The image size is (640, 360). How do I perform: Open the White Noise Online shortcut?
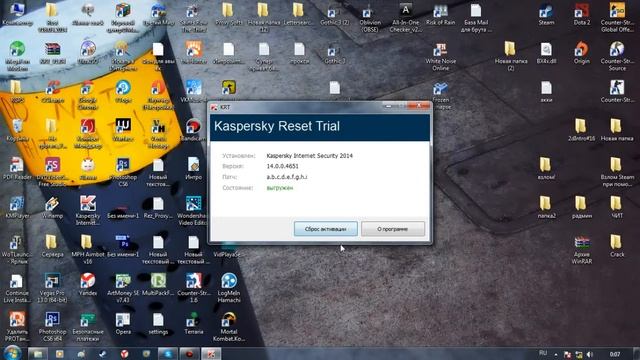[x=440, y=56]
